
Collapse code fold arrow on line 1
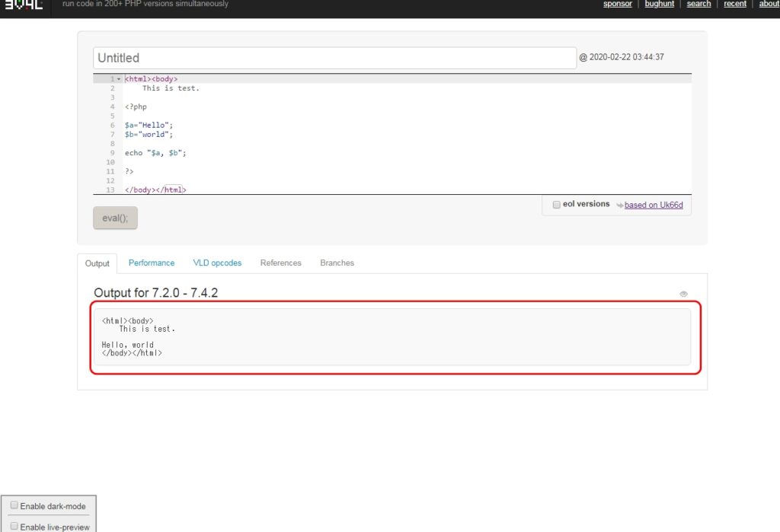tap(119, 79)
